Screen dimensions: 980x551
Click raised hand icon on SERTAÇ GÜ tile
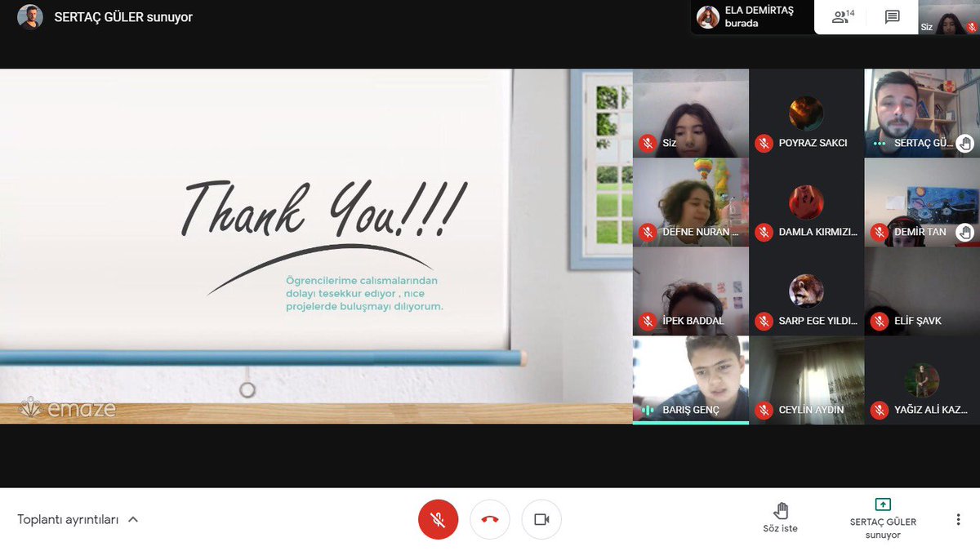[965, 144]
